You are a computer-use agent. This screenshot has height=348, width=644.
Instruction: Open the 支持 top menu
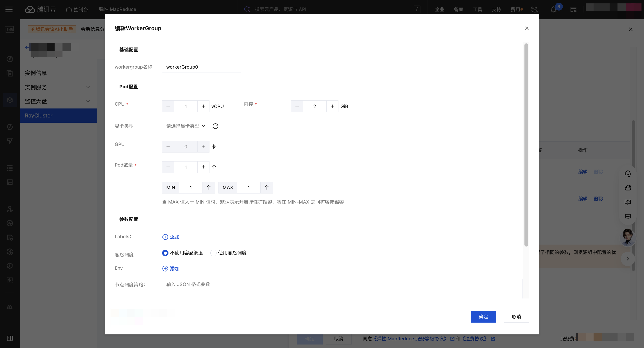[497, 9]
